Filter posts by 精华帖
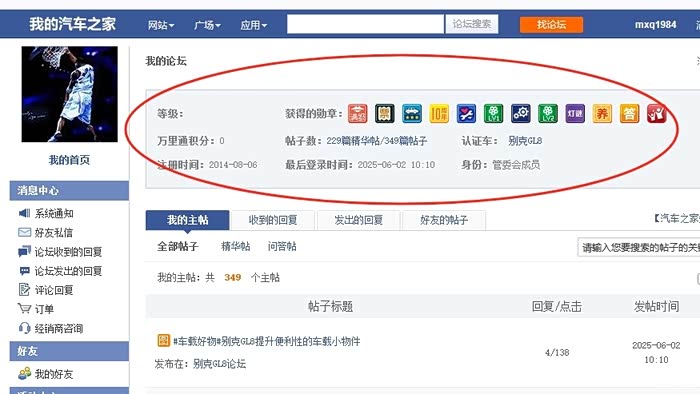Viewport: 700px width, 394px height. click(236, 246)
